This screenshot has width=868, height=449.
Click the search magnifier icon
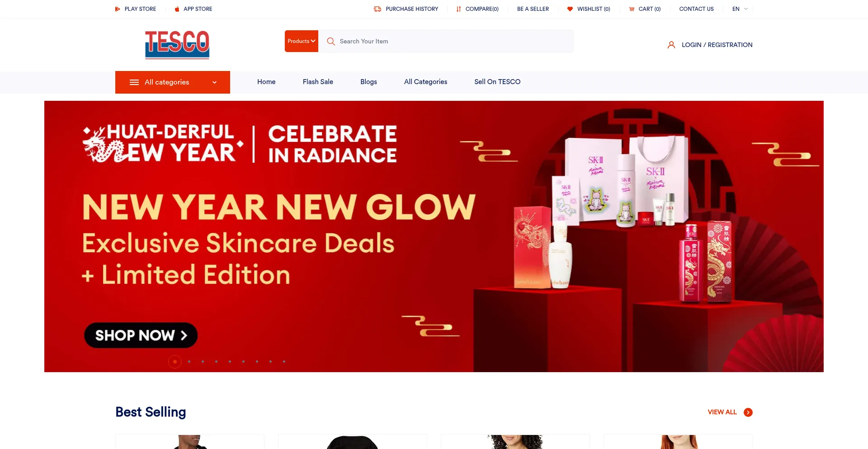(x=331, y=41)
